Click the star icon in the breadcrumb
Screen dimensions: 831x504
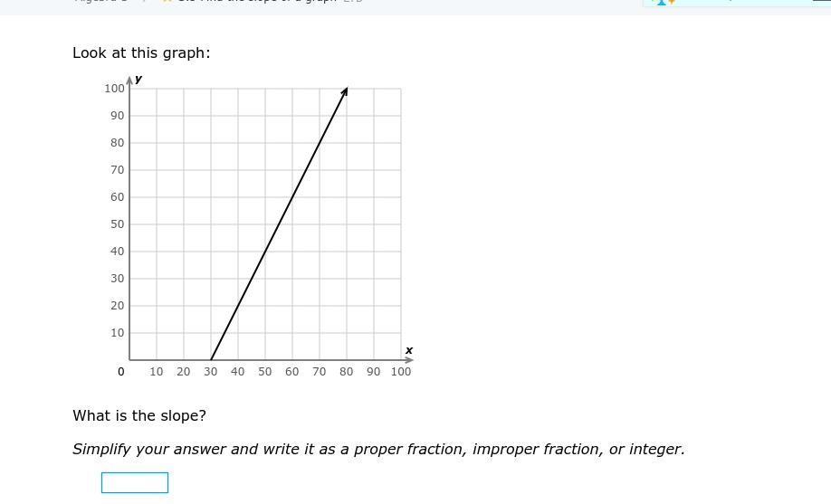[x=167, y=1]
